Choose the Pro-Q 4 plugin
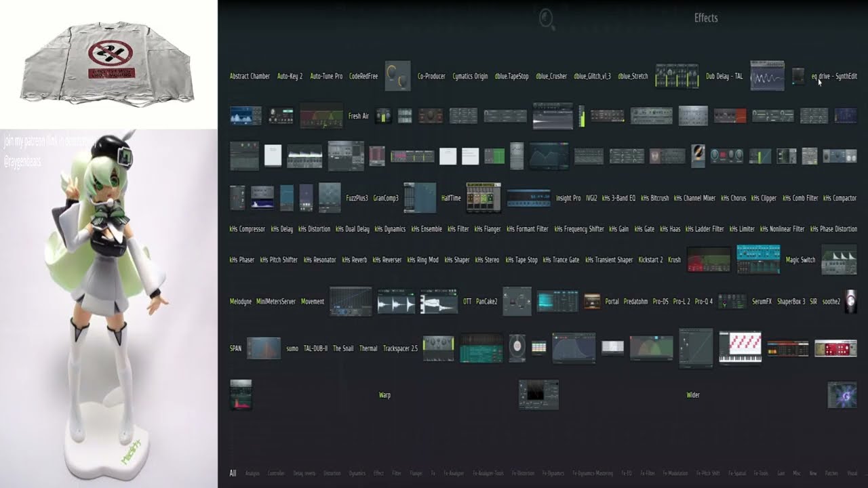Screen dimensions: 868x488 point(704,301)
